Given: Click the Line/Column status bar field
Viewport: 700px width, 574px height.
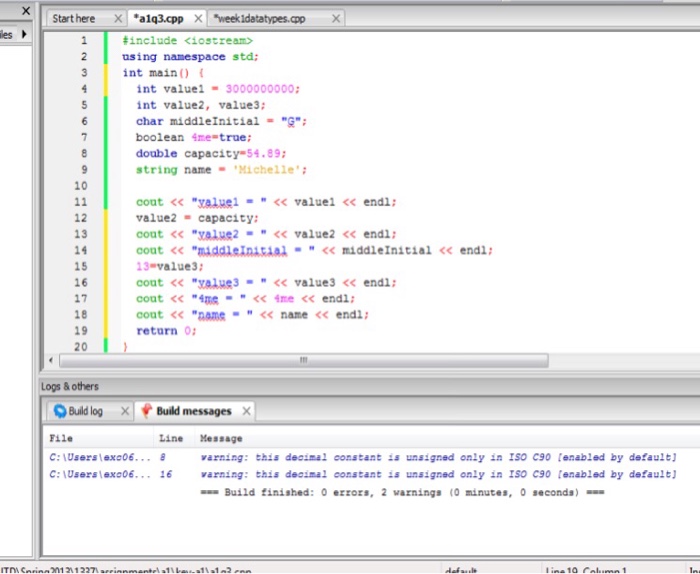Looking at the screenshot, I should (x=585, y=570).
